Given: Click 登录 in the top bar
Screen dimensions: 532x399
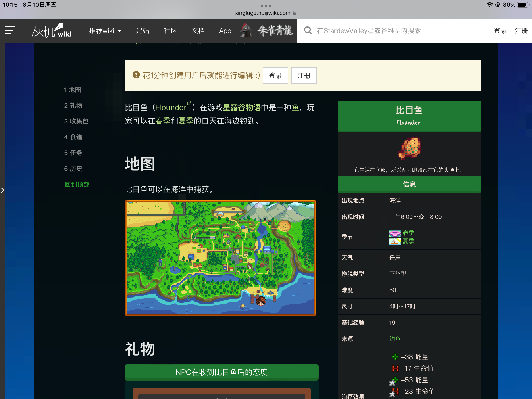Looking at the screenshot, I should pyautogui.click(x=500, y=31).
